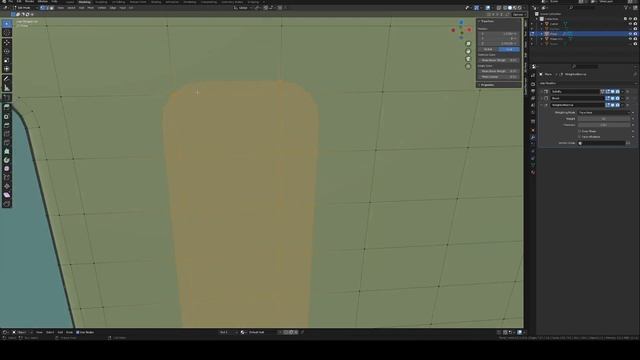Open transform orientation Global dropdown
Viewport: 640px width, 360px height.
click(244, 8)
